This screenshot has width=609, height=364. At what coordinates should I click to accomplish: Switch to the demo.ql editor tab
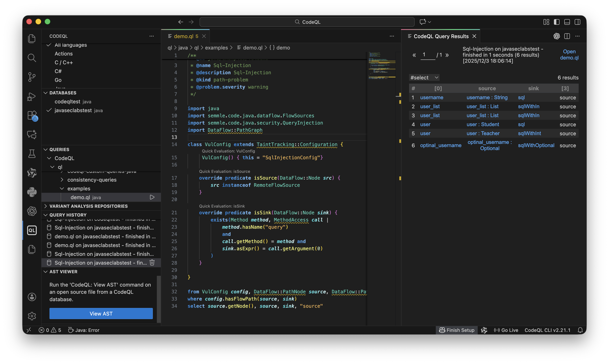183,36
